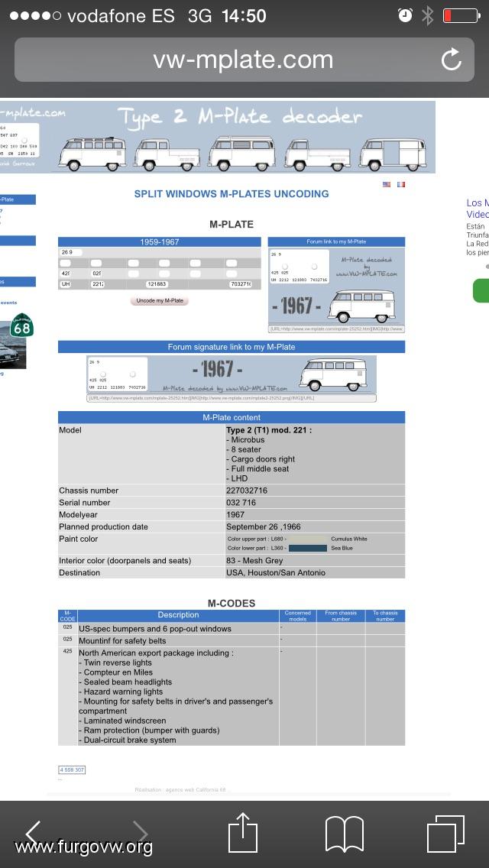Viewport: 489px width, 868px height.
Task: Select the forum link URL code box
Action: pyautogui.click(x=336, y=329)
